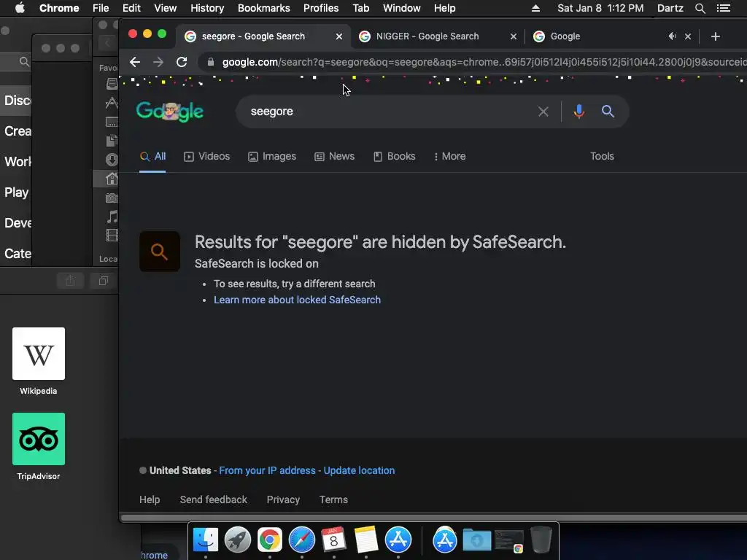Click Chrome's forward navigation arrow

tap(158, 62)
